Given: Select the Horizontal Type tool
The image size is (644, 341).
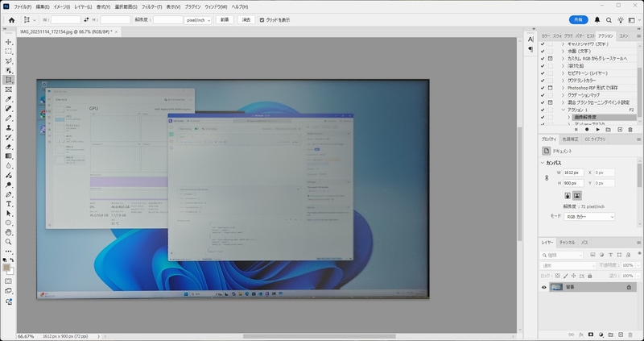Looking at the screenshot, I should tap(8, 204).
